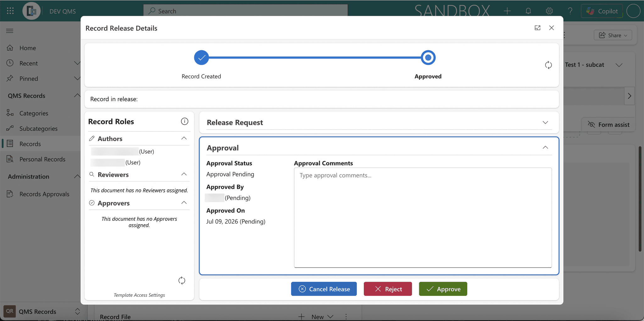
Task: Open Copilot
Action: (x=602, y=11)
